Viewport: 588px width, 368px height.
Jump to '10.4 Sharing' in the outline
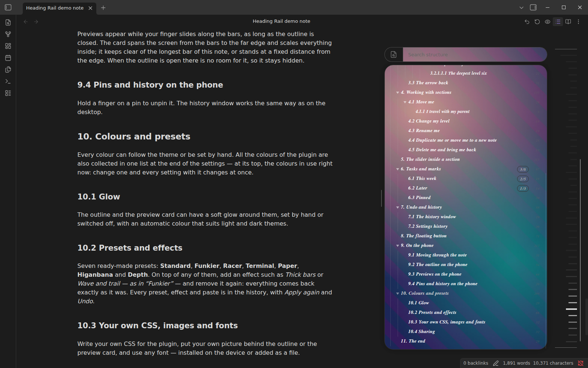click(421, 332)
